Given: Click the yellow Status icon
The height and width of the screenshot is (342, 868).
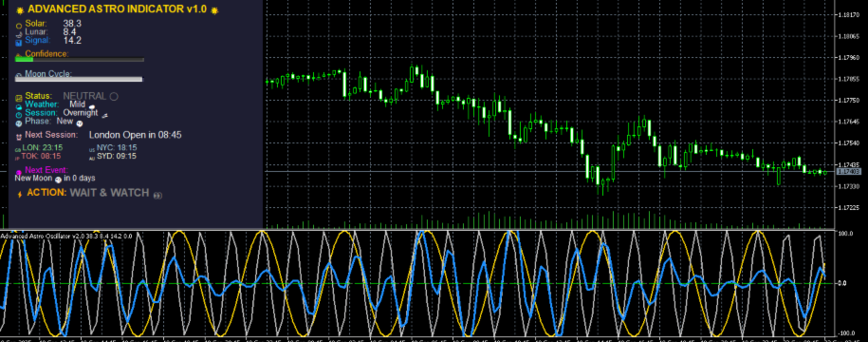Looking at the screenshot, I should click(x=19, y=98).
